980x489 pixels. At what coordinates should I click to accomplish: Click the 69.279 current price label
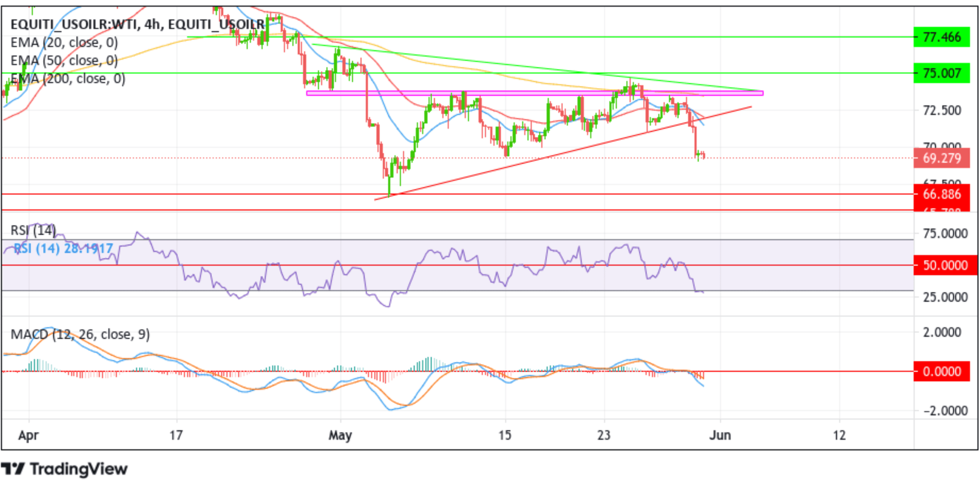click(941, 158)
